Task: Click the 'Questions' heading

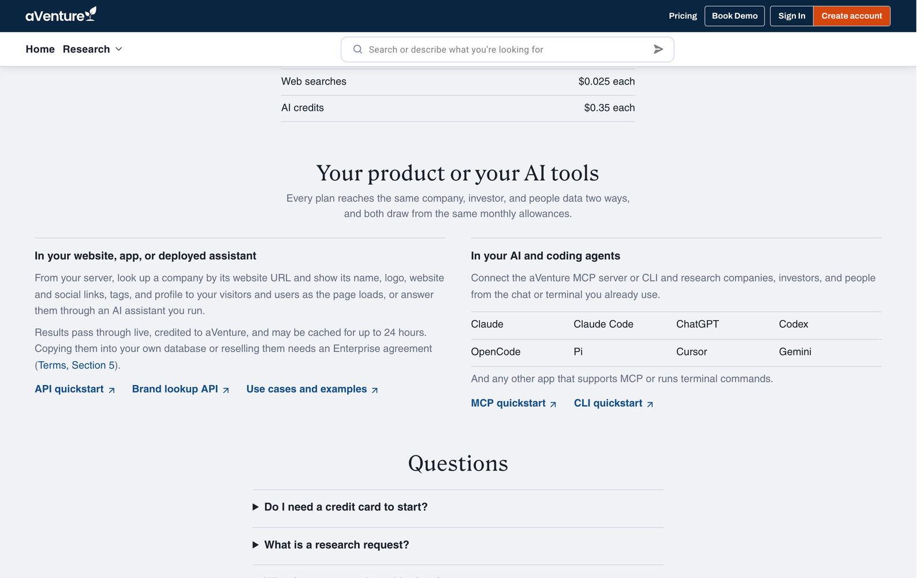Action: click(x=458, y=464)
